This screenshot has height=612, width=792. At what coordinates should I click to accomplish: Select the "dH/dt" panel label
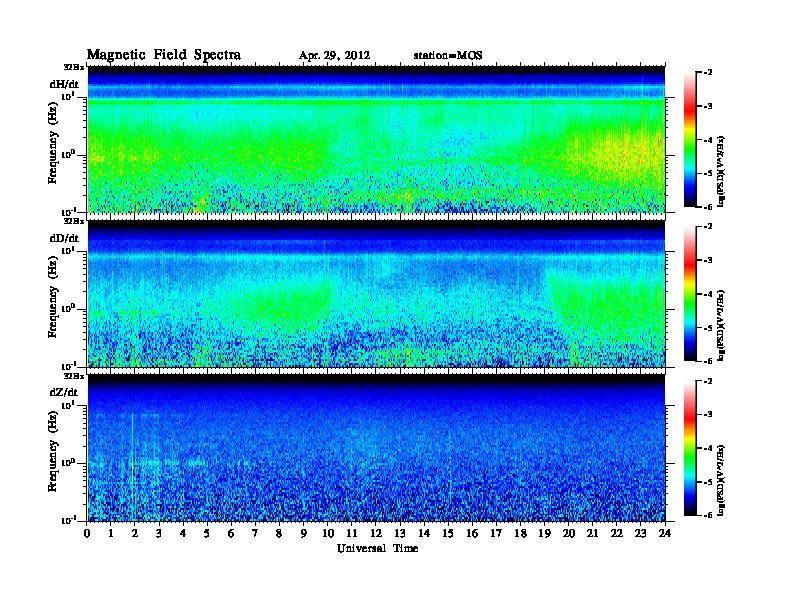click(x=64, y=84)
